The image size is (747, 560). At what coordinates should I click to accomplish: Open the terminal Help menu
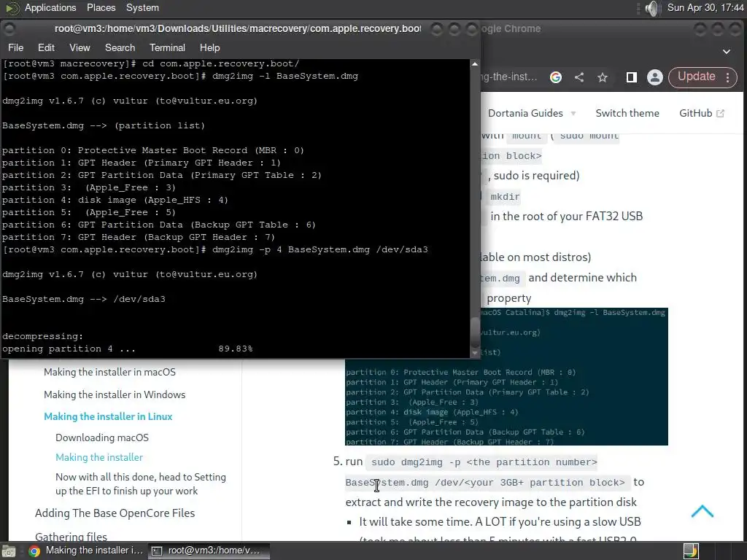[209, 47]
